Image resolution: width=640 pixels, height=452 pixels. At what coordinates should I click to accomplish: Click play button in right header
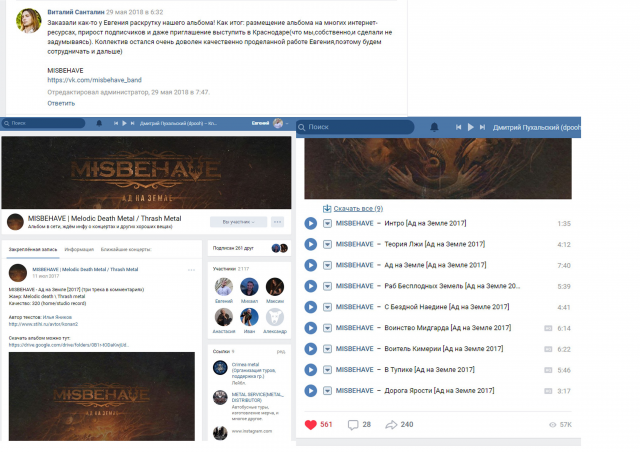[x=471, y=127]
